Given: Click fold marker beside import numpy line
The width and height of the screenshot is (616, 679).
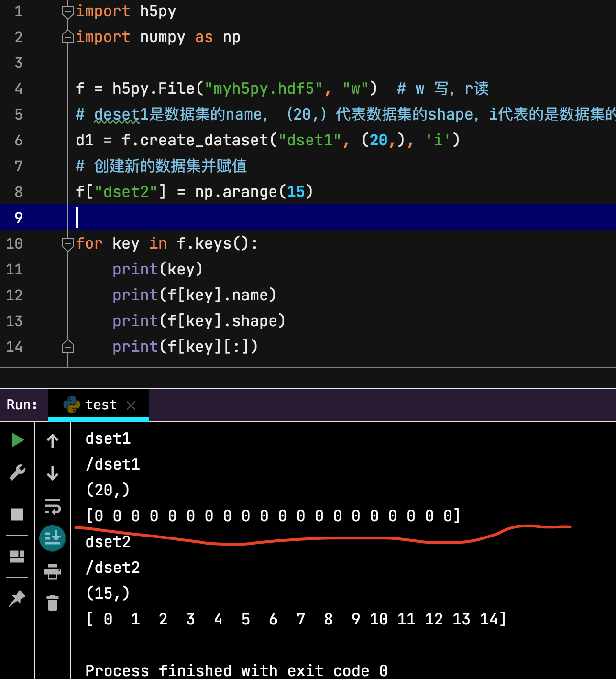Looking at the screenshot, I should click(68, 37).
